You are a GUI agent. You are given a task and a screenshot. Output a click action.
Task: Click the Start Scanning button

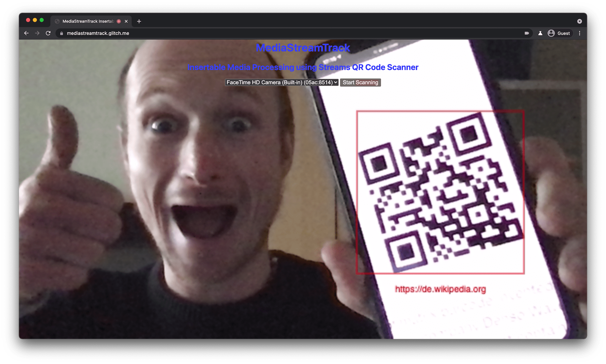tap(361, 83)
